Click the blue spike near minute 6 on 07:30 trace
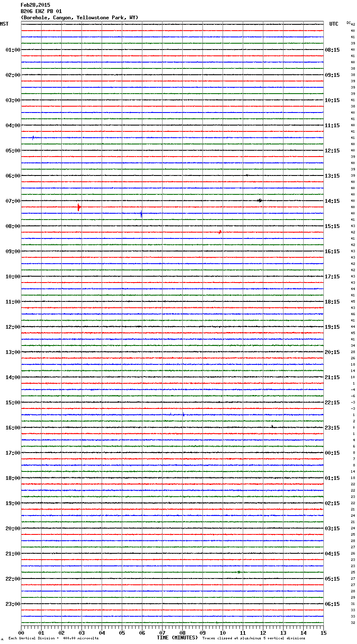The height and width of the screenshot is (644, 357). (x=142, y=214)
